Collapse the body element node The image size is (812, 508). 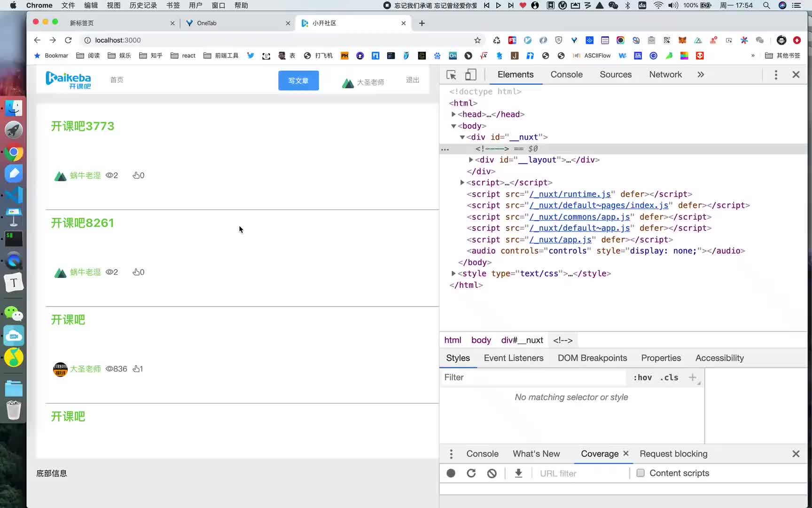click(453, 126)
